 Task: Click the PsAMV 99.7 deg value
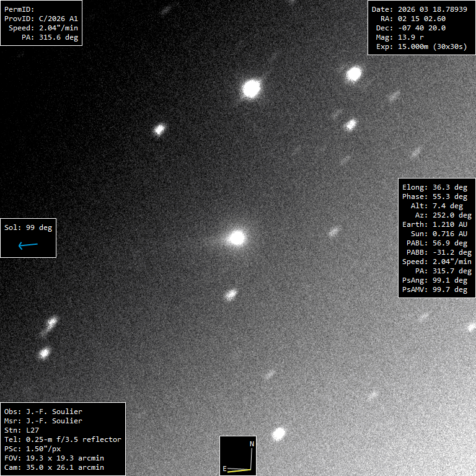tap(434, 289)
